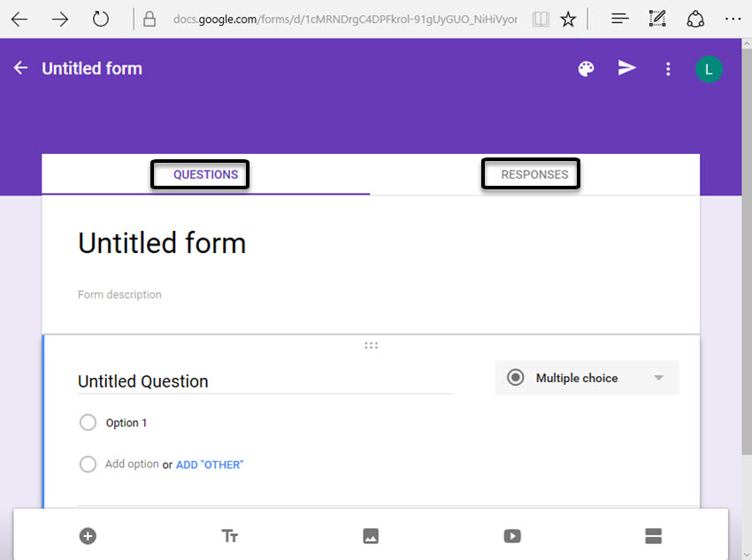Viewport: 752px width, 560px height.
Task: Add a YouTube video to the form
Action: tap(512, 535)
